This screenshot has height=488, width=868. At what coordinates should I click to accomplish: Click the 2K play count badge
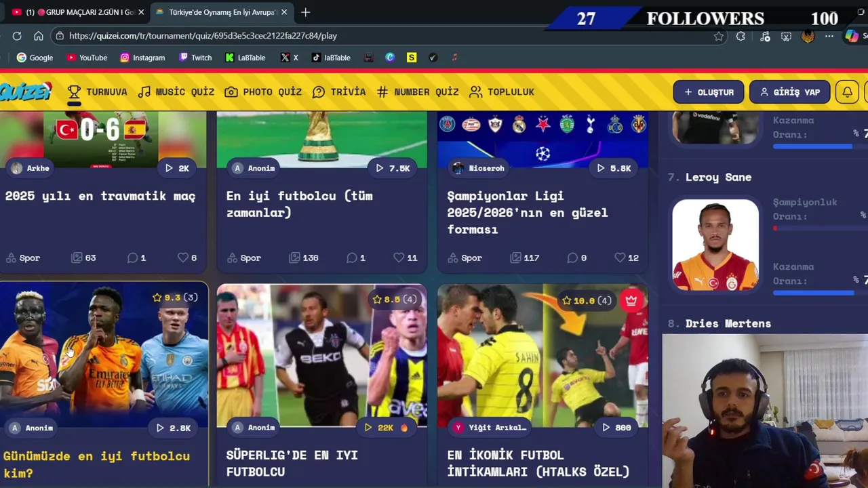(178, 168)
